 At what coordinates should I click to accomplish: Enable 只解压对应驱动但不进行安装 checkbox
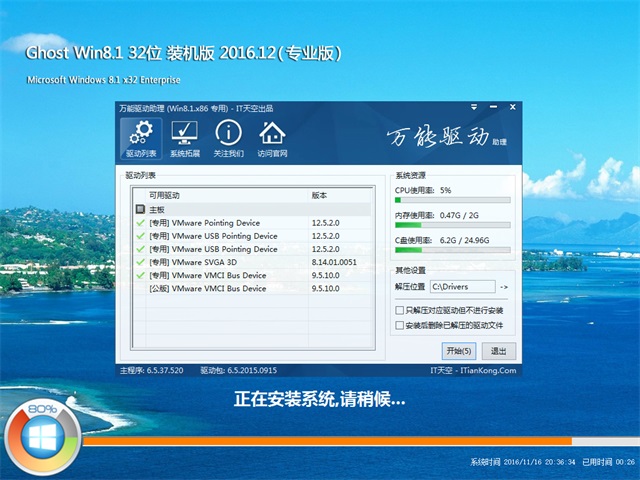tap(401, 311)
